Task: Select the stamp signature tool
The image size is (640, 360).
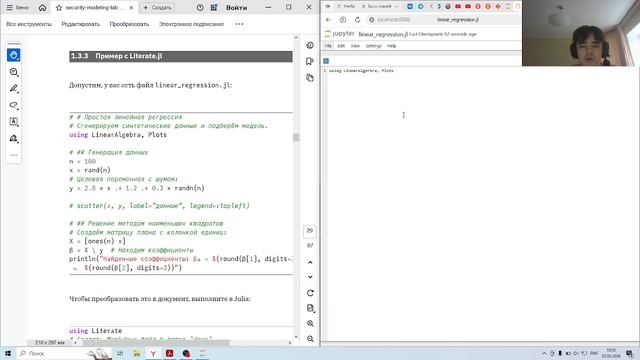Action: click(x=13, y=138)
